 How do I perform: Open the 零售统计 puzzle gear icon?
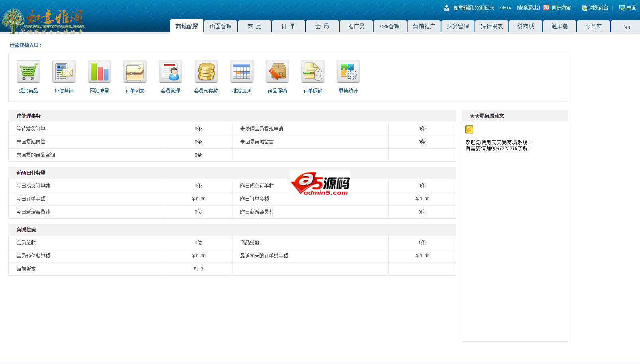[x=348, y=72]
